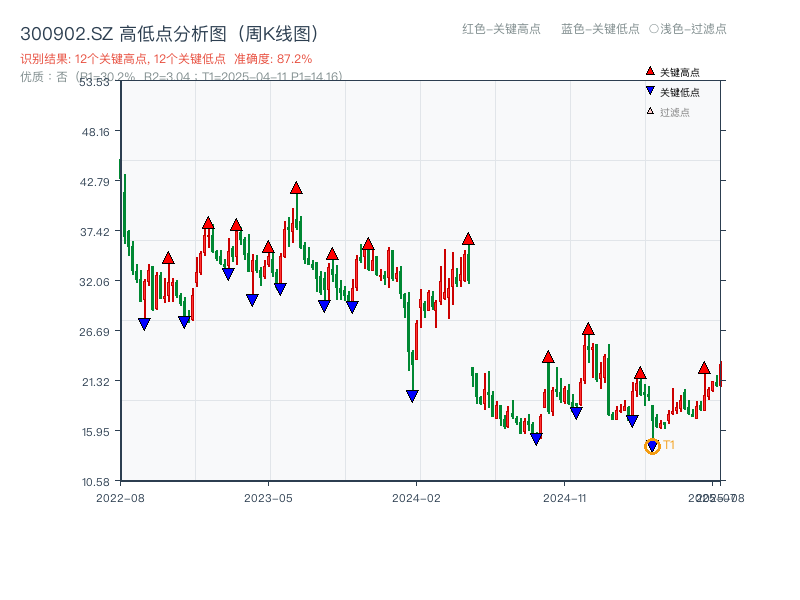Click the 准确度: 87.2% text
The height and width of the screenshot is (600, 800).
273,59
